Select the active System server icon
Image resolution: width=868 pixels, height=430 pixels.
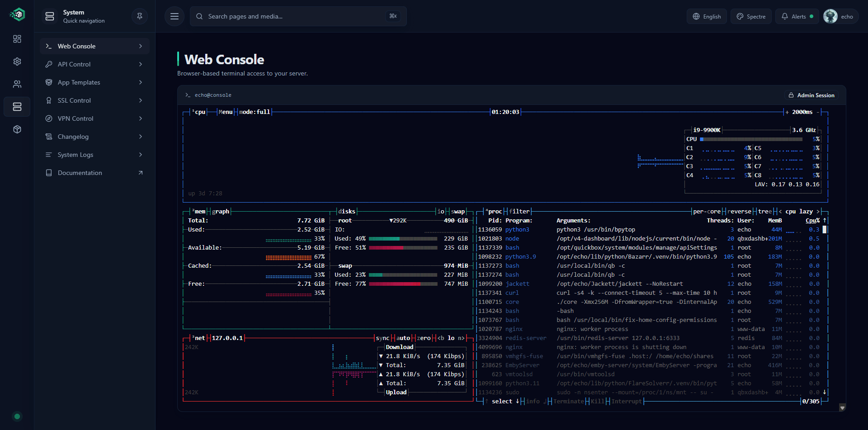[17, 107]
